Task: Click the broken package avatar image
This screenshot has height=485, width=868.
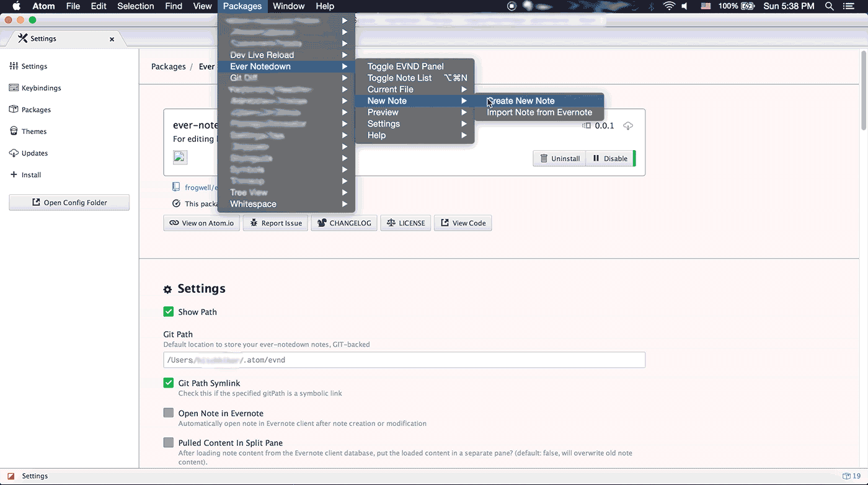Action: tap(180, 157)
